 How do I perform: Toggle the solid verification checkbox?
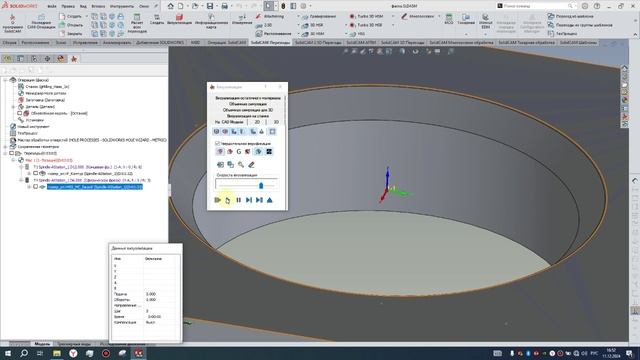coord(217,143)
